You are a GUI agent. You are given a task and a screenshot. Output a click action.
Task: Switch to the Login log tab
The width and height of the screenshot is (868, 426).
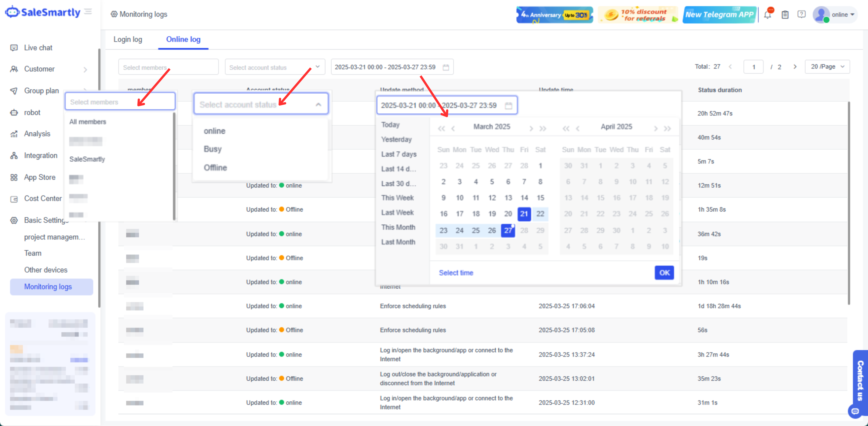pyautogui.click(x=128, y=39)
